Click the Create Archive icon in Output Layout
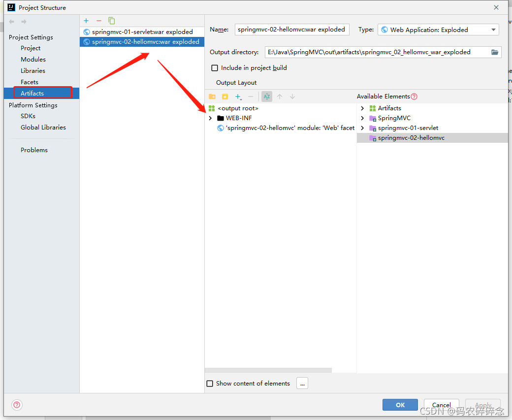The width and height of the screenshot is (512, 420). click(x=225, y=97)
